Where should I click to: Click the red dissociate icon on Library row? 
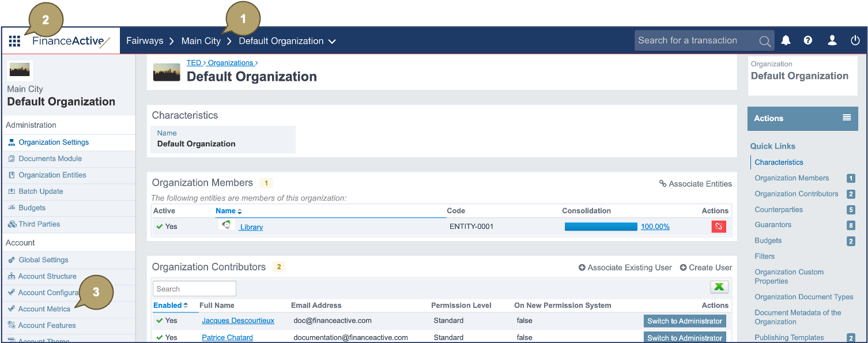[x=719, y=226]
